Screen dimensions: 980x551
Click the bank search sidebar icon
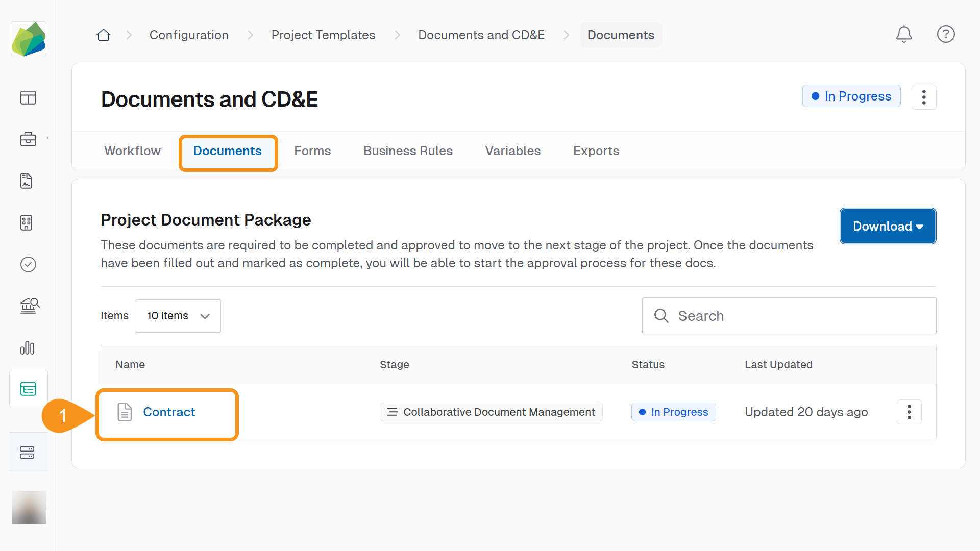[29, 306]
